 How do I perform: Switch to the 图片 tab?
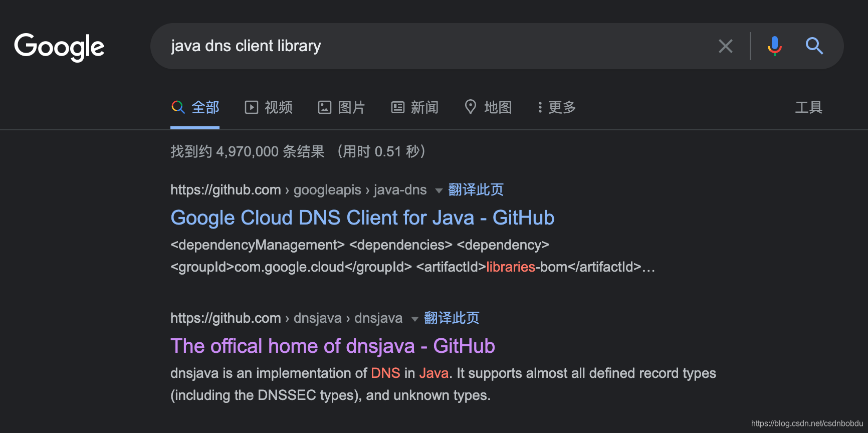click(x=342, y=107)
